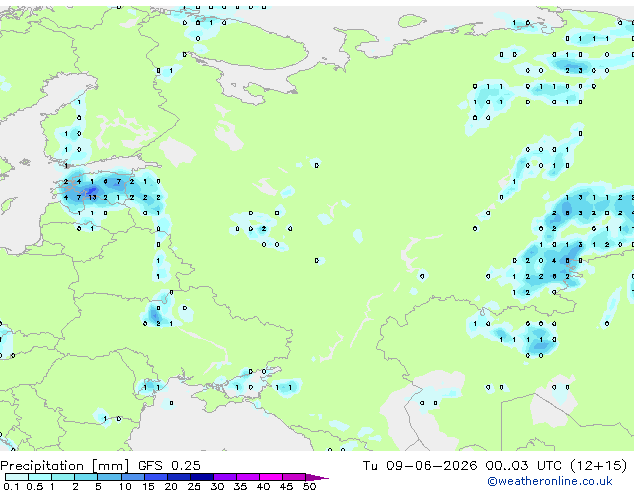The width and height of the screenshot is (634, 490).
Task: Click the '45' legend scale label
Action: 287,486
